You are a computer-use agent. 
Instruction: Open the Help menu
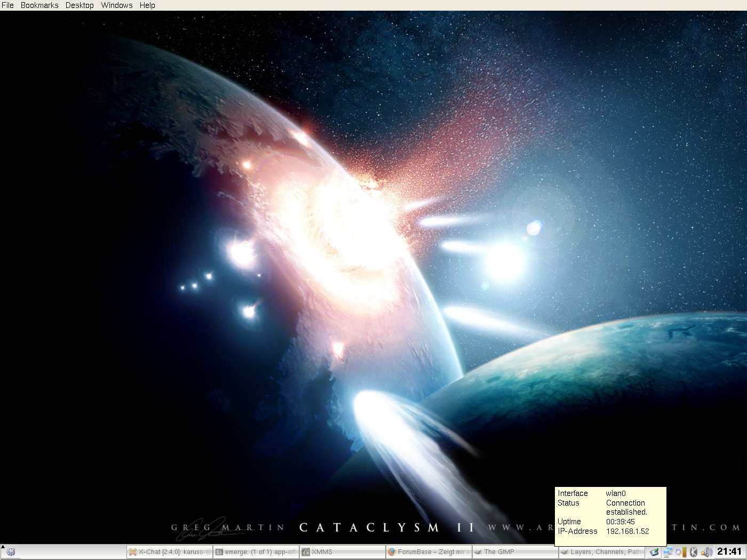click(147, 5)
